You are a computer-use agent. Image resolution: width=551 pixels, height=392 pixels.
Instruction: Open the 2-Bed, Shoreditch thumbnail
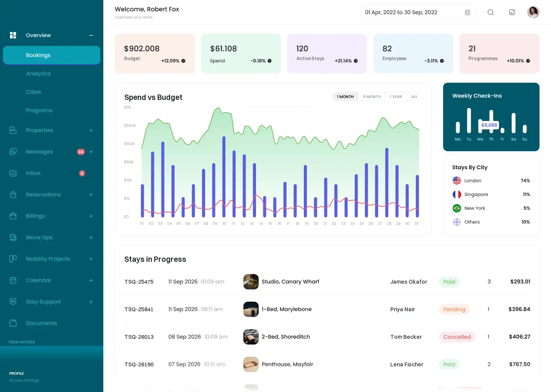[251, 337]
